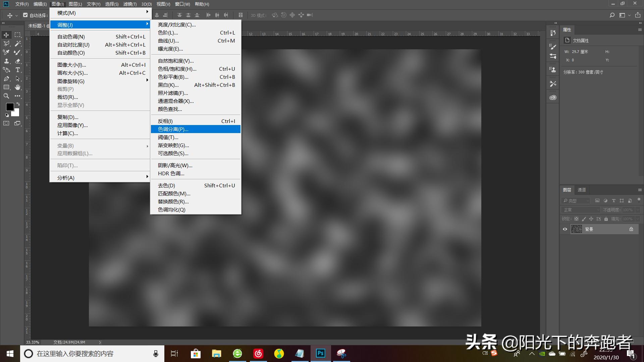
Task: Open Photoshop from the Windows taskbar
Action: click(x=320, y=353)
